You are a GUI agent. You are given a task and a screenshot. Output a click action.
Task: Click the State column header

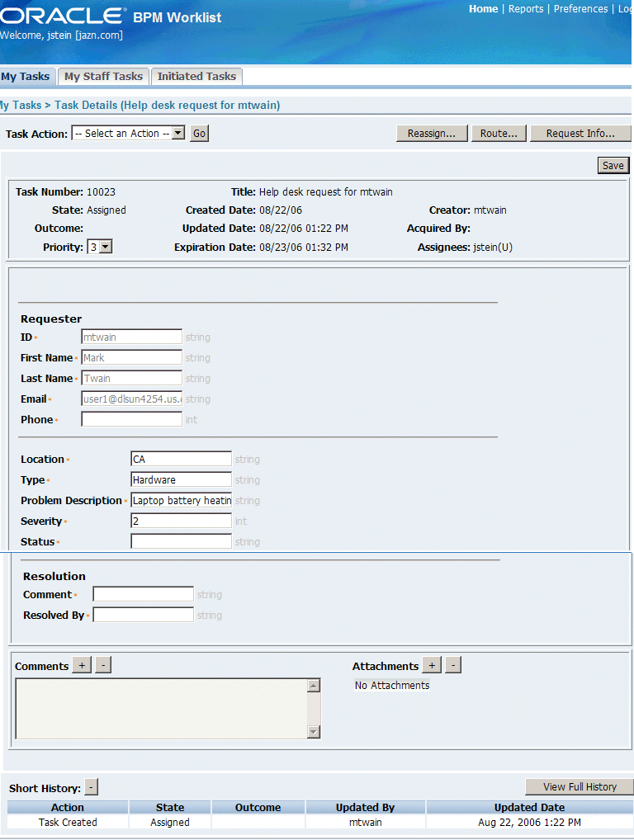[x=170, y=807]
